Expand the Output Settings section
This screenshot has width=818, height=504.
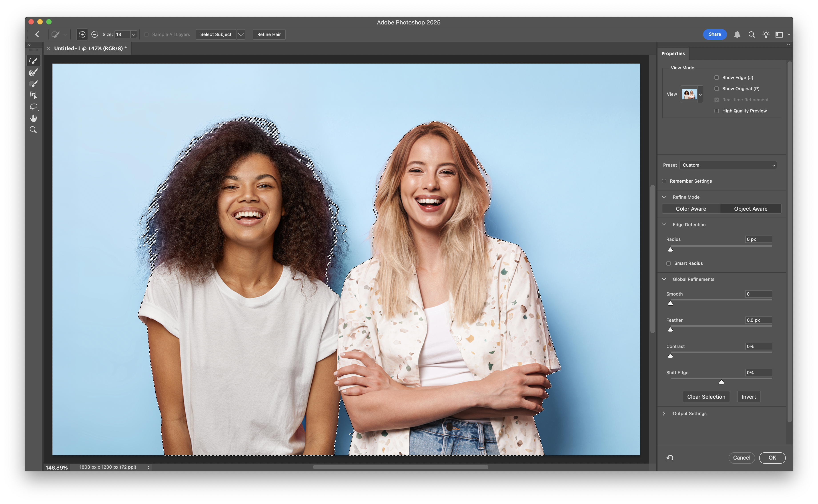(664, 413)
